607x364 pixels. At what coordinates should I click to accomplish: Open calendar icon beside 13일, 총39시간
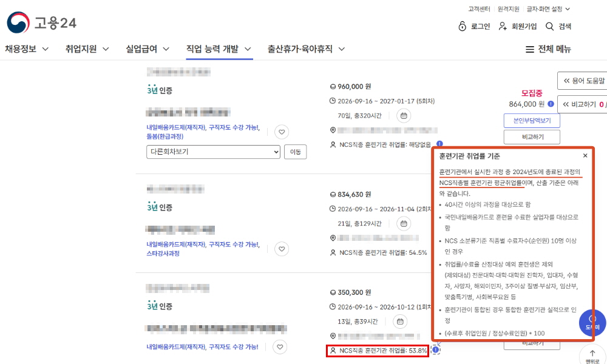pos(400,322)
